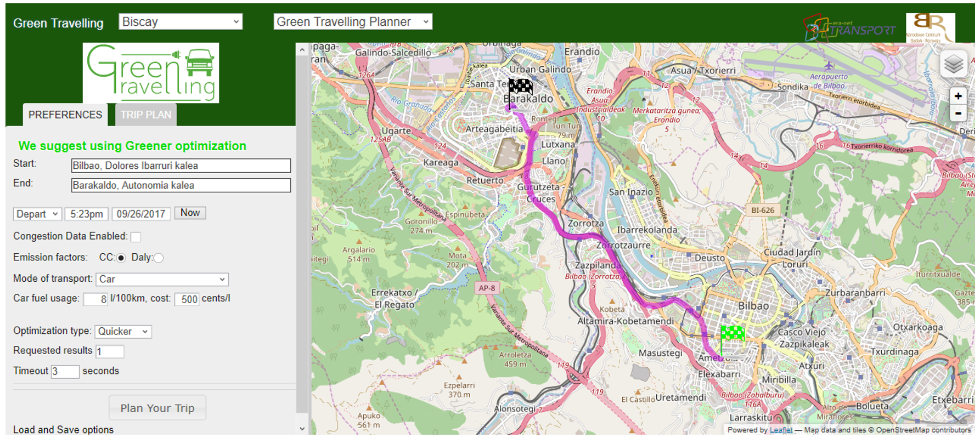Click the NCBR logo in header
980x438 pixels.
[930, 27]
